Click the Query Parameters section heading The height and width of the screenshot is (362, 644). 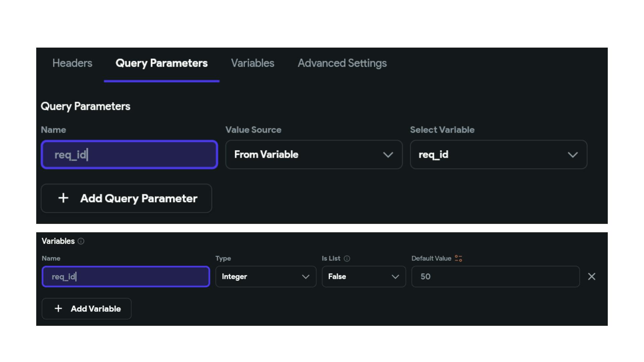click(x=86, y=106)
